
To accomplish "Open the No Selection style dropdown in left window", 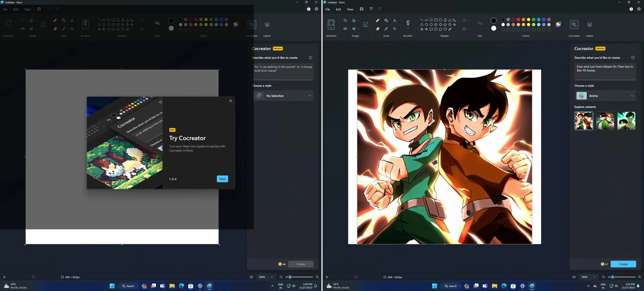I will [283, 96].
